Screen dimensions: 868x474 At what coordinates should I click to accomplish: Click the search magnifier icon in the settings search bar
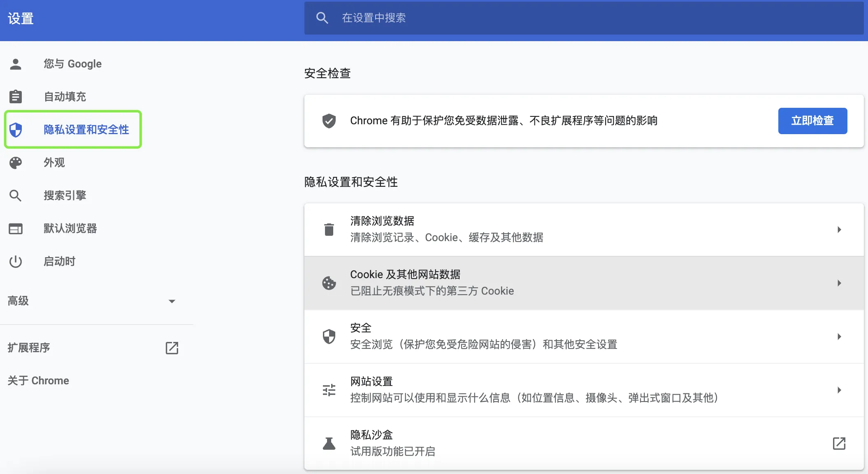tap(322, 18)
